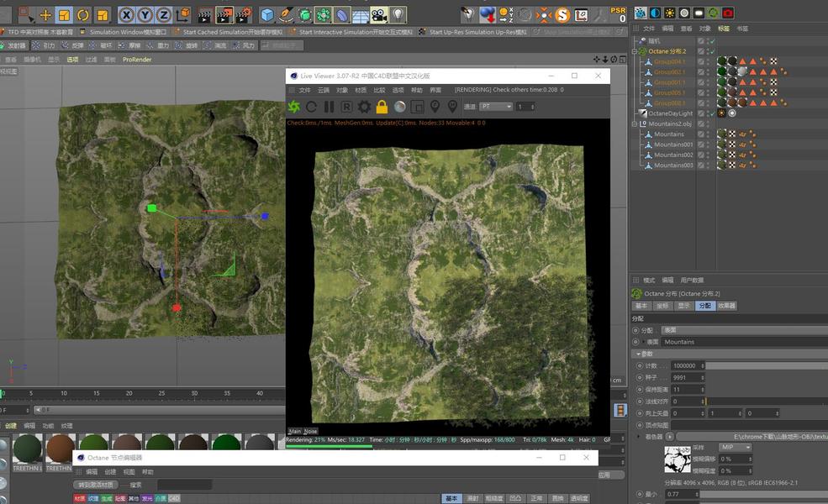828x504 pixels.
Task: Toggle OctaneDayLight enabled checkmark
Action: tap(712, 113)
